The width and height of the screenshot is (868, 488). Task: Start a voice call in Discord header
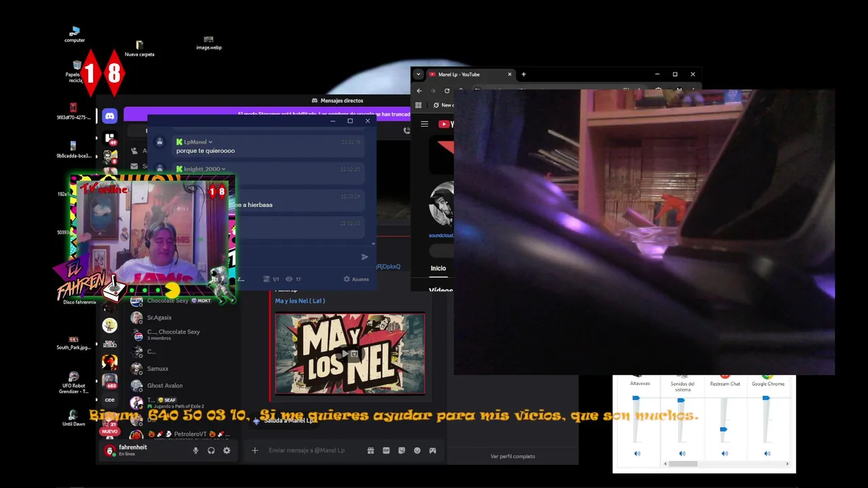tap(407, 131)
